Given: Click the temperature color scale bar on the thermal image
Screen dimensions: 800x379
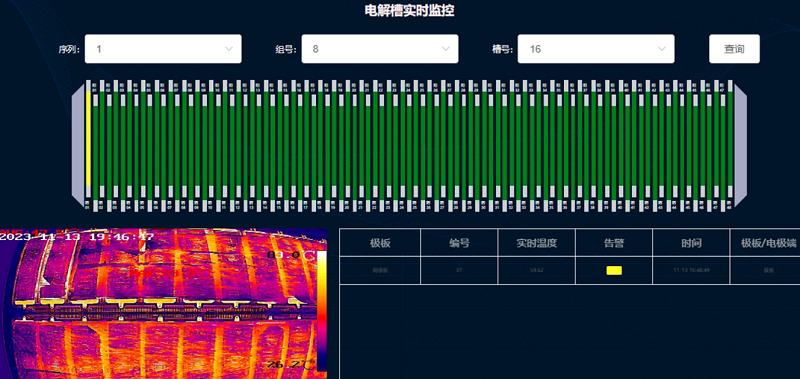Looking at the screenshot, I should tap(322, 311).
